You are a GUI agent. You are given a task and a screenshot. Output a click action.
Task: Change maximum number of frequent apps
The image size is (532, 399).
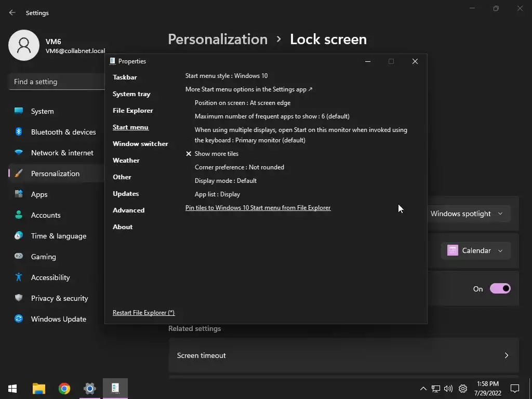(272, 116)
